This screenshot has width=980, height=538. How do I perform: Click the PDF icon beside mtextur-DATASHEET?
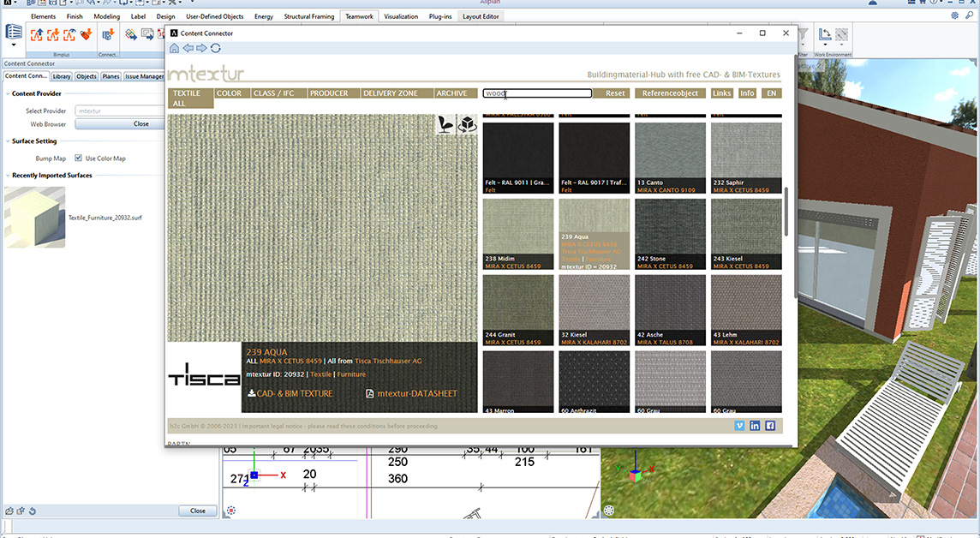369,394
